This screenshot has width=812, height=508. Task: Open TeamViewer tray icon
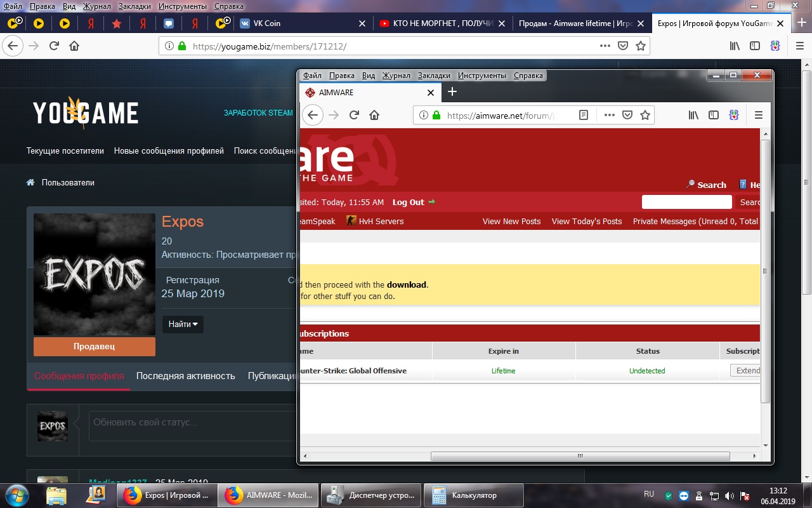click(684, 495)
